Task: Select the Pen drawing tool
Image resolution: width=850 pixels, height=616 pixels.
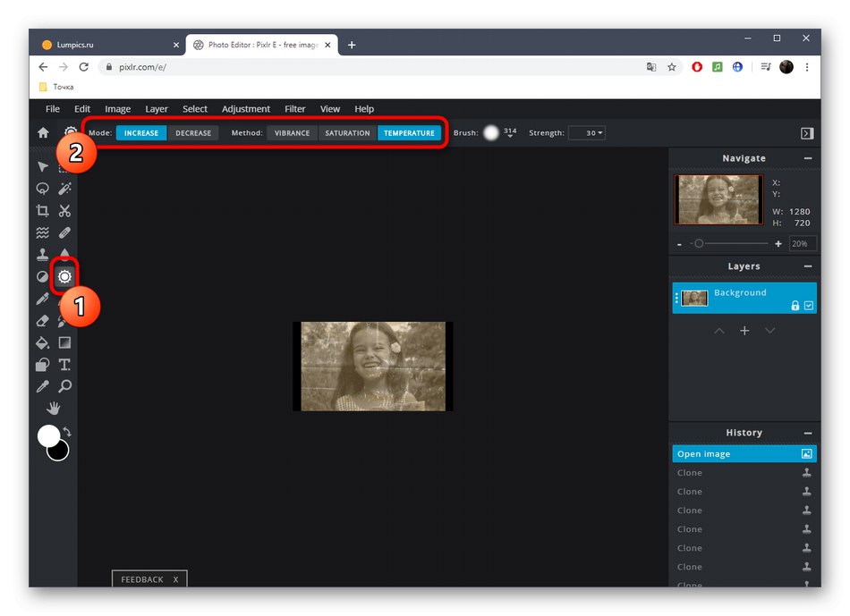Action: click(42, 299)
